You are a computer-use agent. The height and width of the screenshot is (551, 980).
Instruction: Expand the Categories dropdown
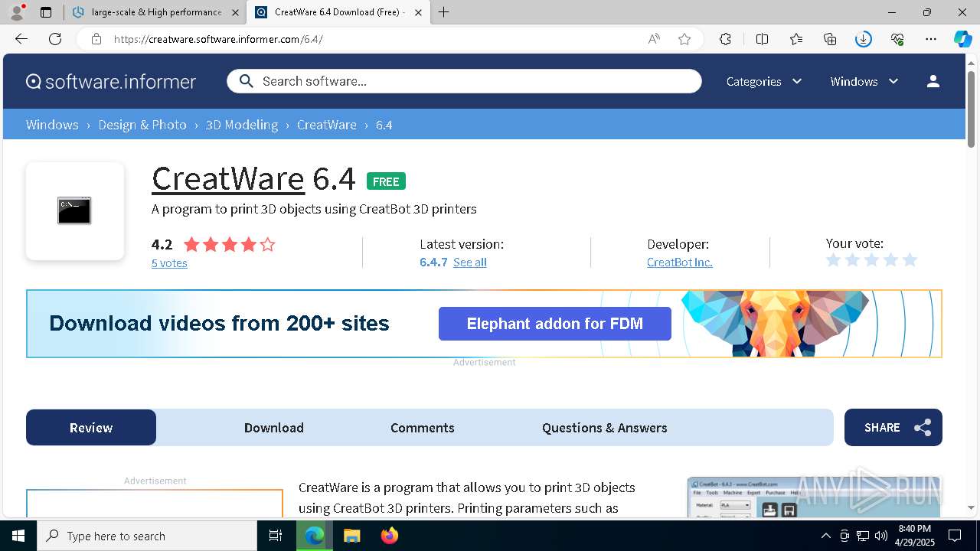[x=764, y=81]
